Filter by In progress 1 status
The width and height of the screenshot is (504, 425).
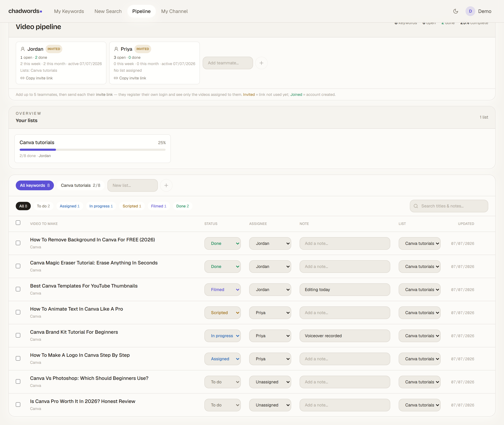[101, 206]
